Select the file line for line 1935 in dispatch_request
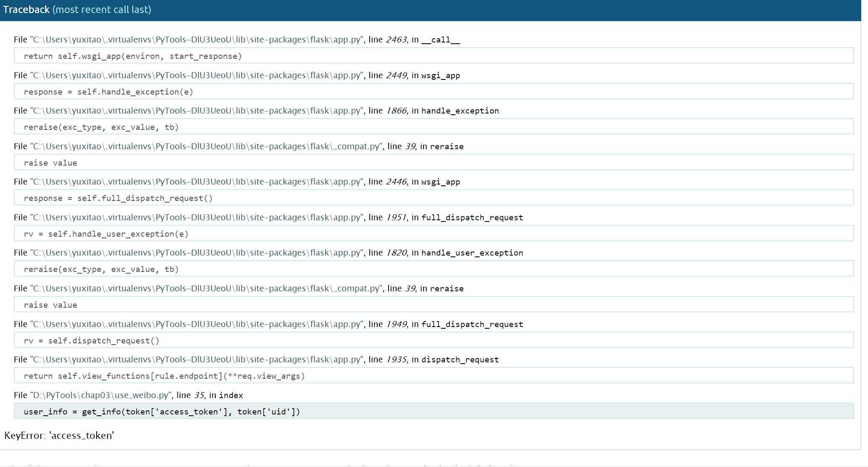Viewport: 868px width, 467px height. pos(256,359)
